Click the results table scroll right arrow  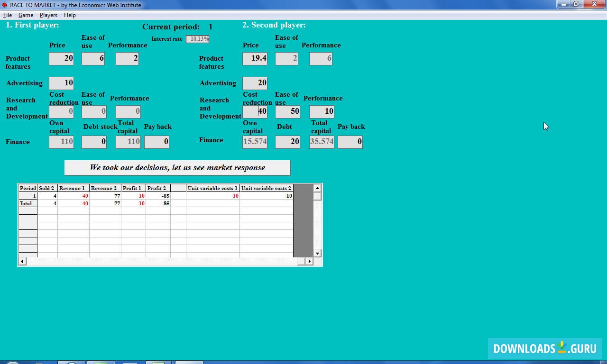pyautogui.click(x=309, y=261)
